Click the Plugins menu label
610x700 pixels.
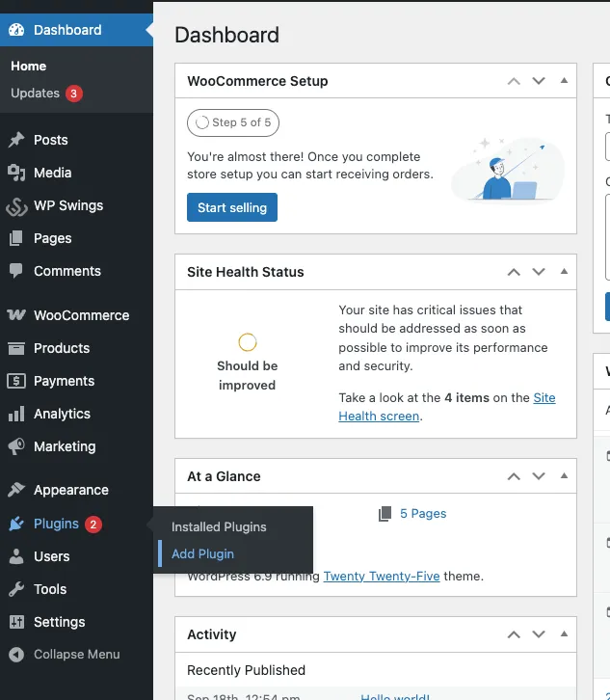click(56, 524)
